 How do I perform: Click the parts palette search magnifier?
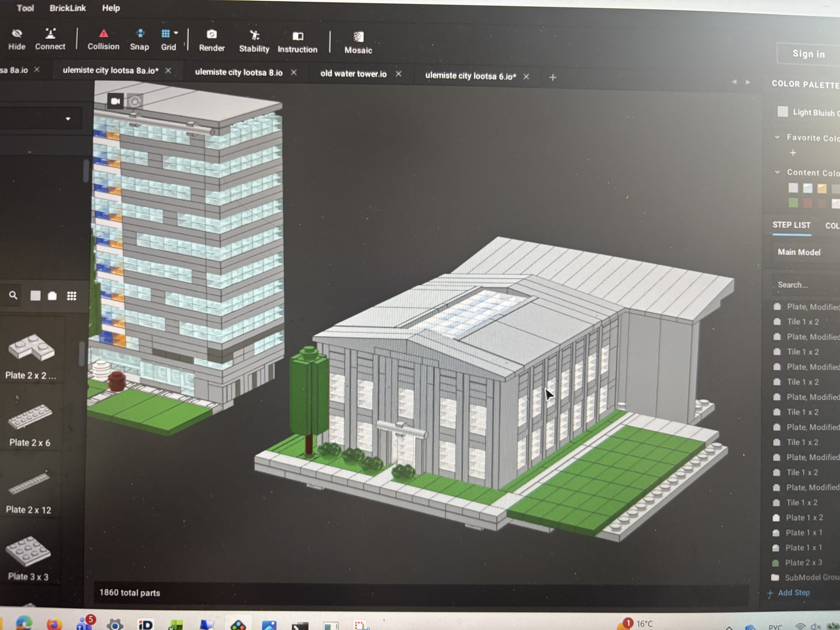[x=13, y=295]
